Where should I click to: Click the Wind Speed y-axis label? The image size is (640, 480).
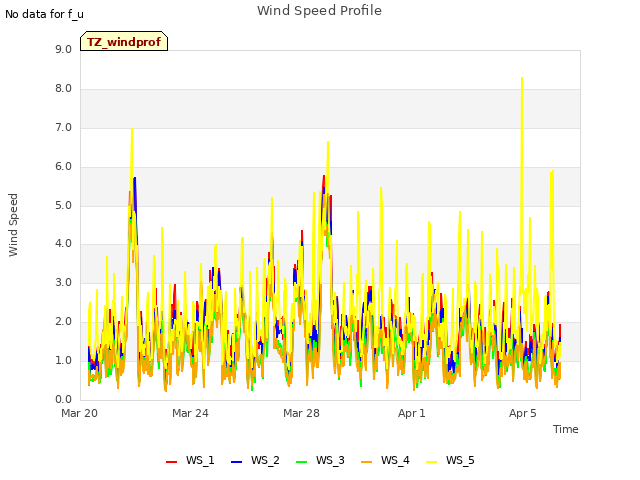(x=13, y=225)
